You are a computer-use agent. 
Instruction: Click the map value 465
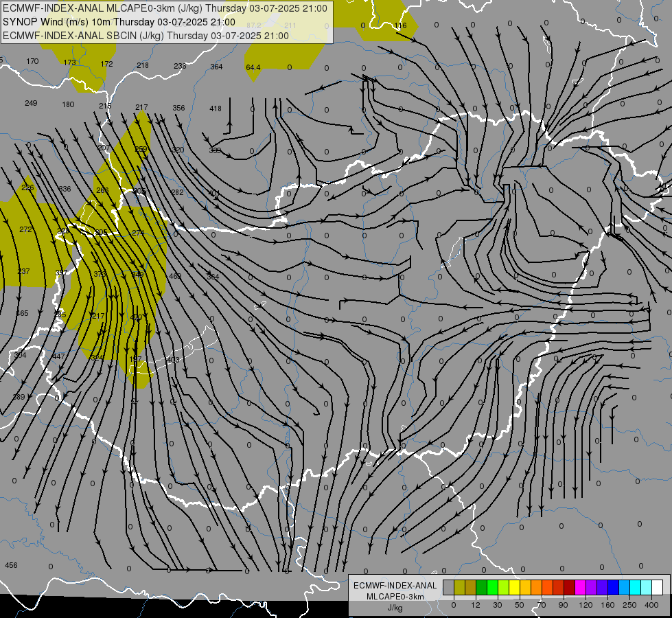(22, 313)
